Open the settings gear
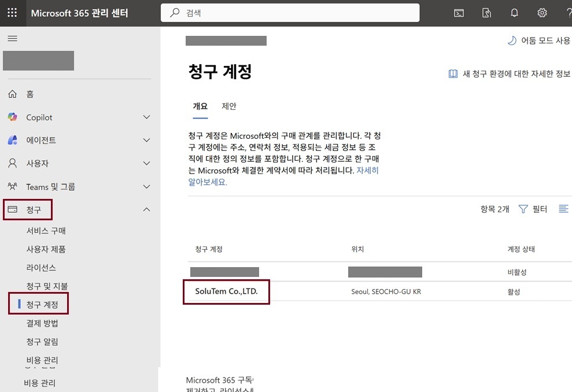Image resolution: width=572 pixels, height=392 pixels. [x=542, y=13]
